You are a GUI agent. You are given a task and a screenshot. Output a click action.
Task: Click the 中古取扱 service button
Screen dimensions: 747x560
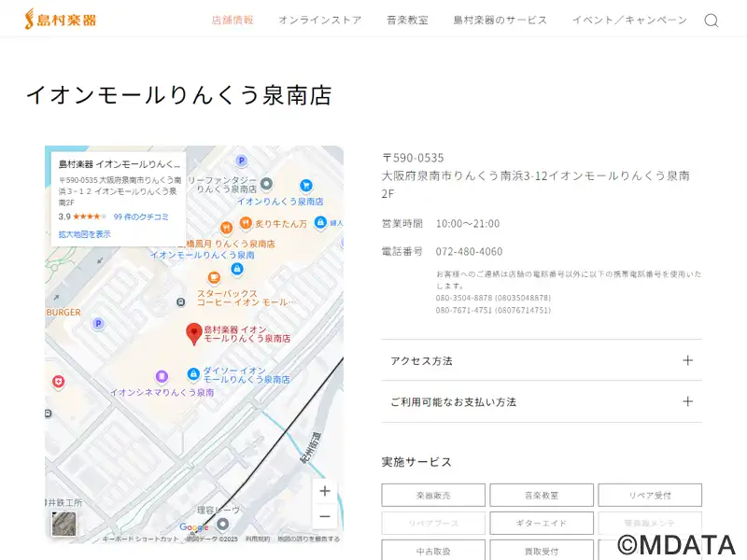(433, 551)
